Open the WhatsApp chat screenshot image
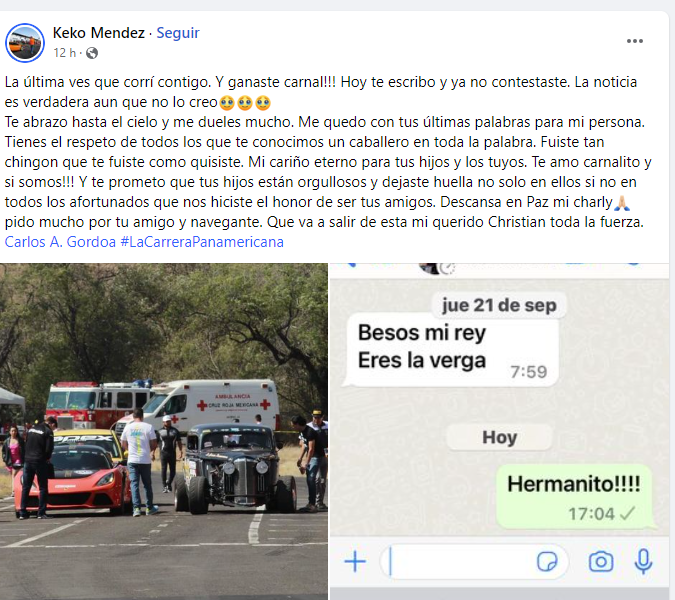The height and width of the screenshot is (600, 675). click(499, 431)
